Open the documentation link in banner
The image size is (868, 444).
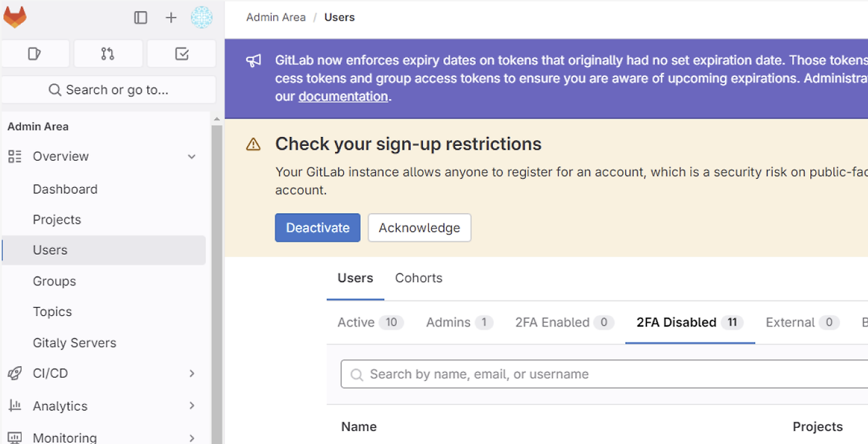(x=343, y=96)
